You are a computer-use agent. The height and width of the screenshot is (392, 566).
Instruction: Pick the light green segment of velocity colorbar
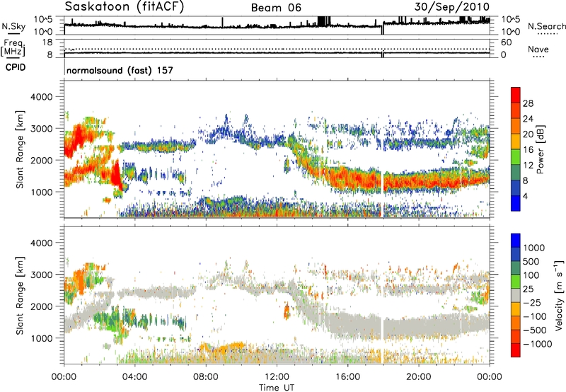click(x=516, y=282)
